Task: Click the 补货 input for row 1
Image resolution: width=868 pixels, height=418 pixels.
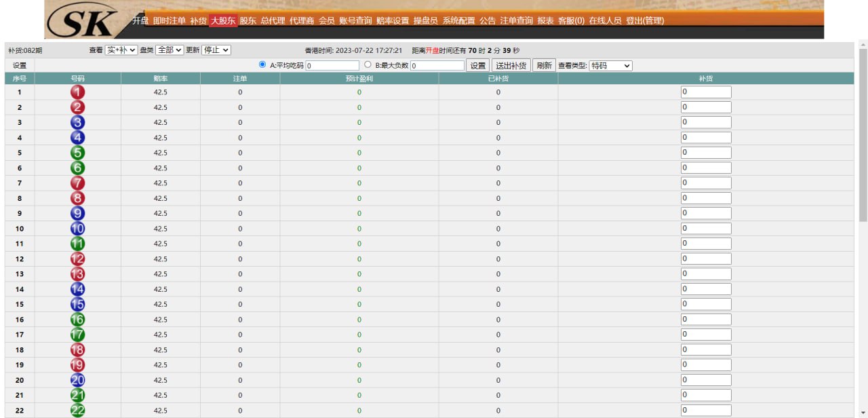Action: pyautogui.click(x=706, y=92)
